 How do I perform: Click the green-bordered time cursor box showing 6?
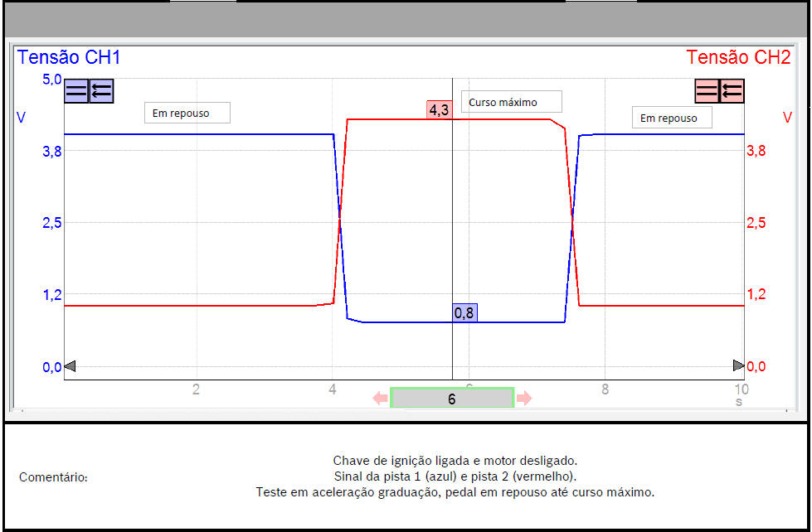[x=452, y=399]
